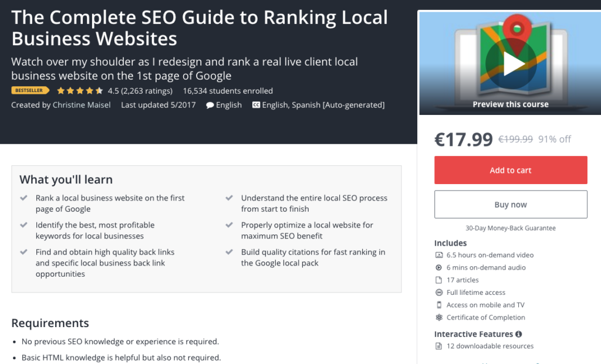
Task: Click the 4.5 (2,263 ratings) text
Action: 140,91
